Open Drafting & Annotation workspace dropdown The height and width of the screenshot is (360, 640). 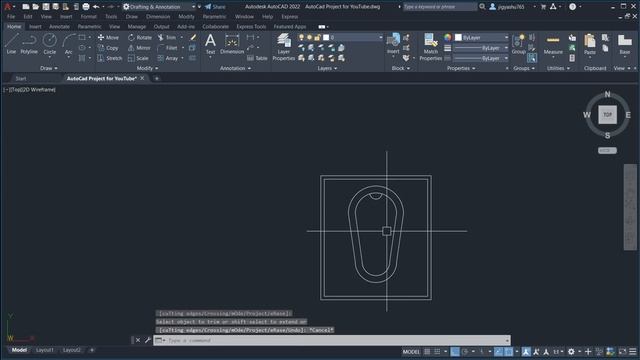tap(159, 7)
